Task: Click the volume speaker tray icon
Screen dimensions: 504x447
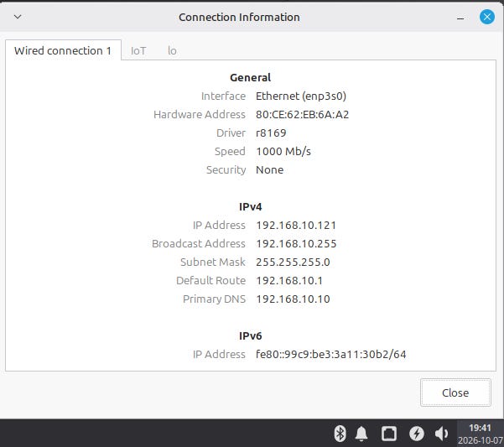Action: click(442, 434)
